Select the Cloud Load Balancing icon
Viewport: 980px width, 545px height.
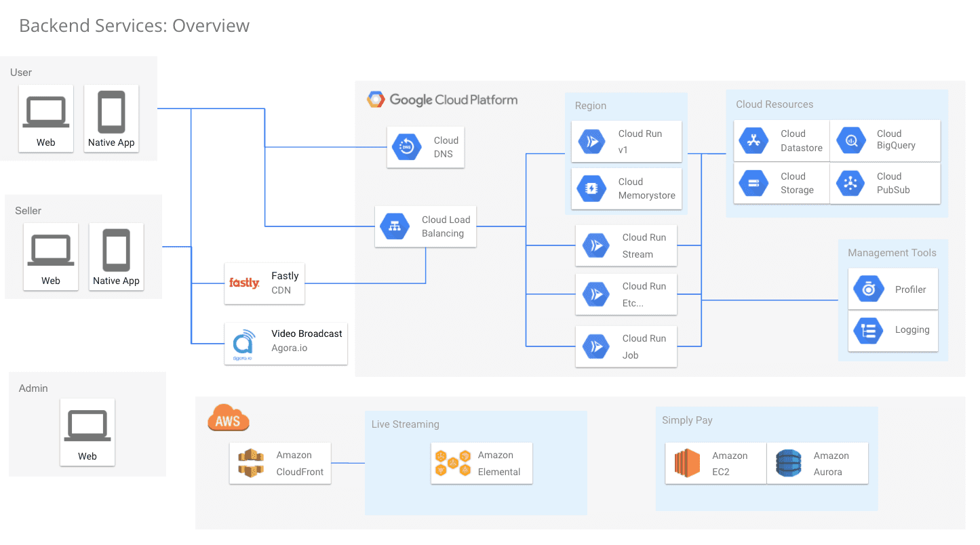click(x=395, y=226)
